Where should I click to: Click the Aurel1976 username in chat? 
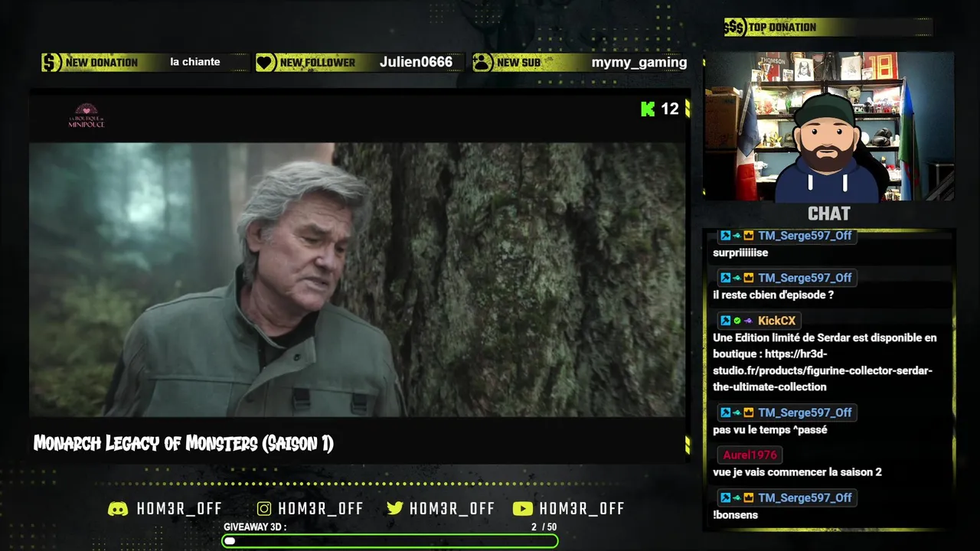(x=750, y=455)
